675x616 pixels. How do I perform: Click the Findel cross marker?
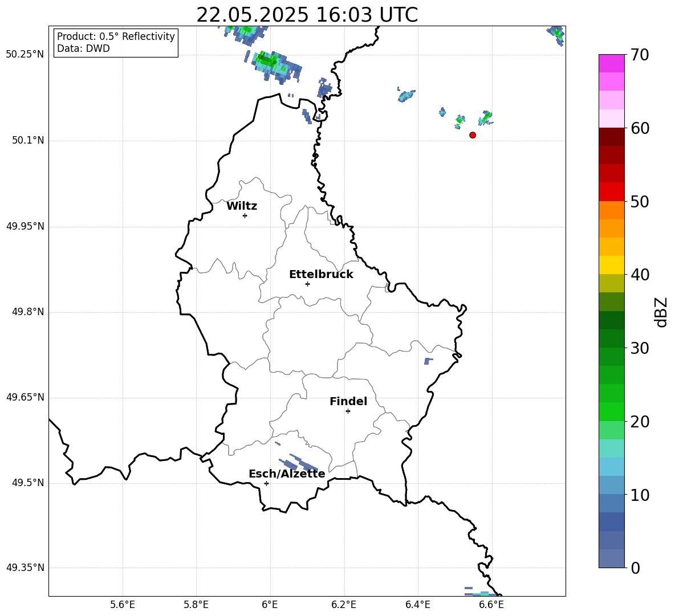(348, 411)
